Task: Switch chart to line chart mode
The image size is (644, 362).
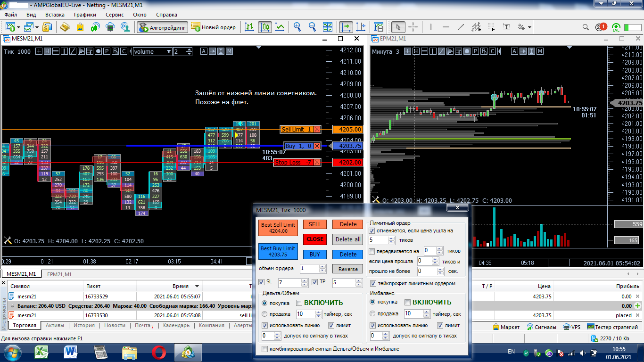Action: tap(281, 27)
